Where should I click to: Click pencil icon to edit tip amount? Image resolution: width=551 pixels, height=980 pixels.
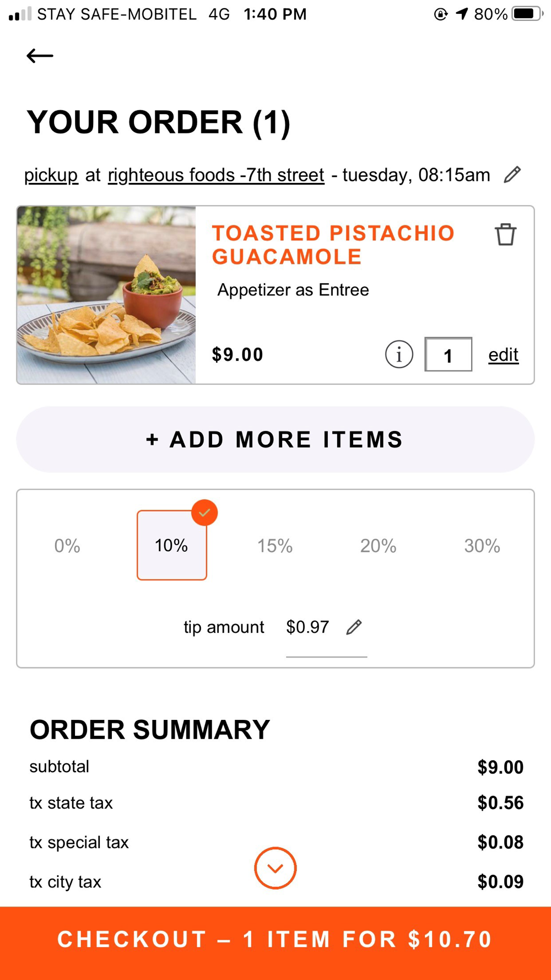pos(354,627)
